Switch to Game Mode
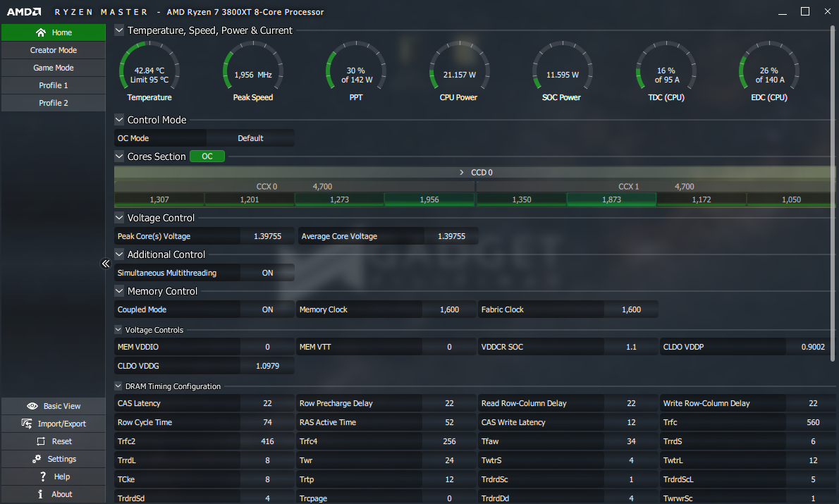The height and width of the screenshot is (504, 839). (54, 68)
